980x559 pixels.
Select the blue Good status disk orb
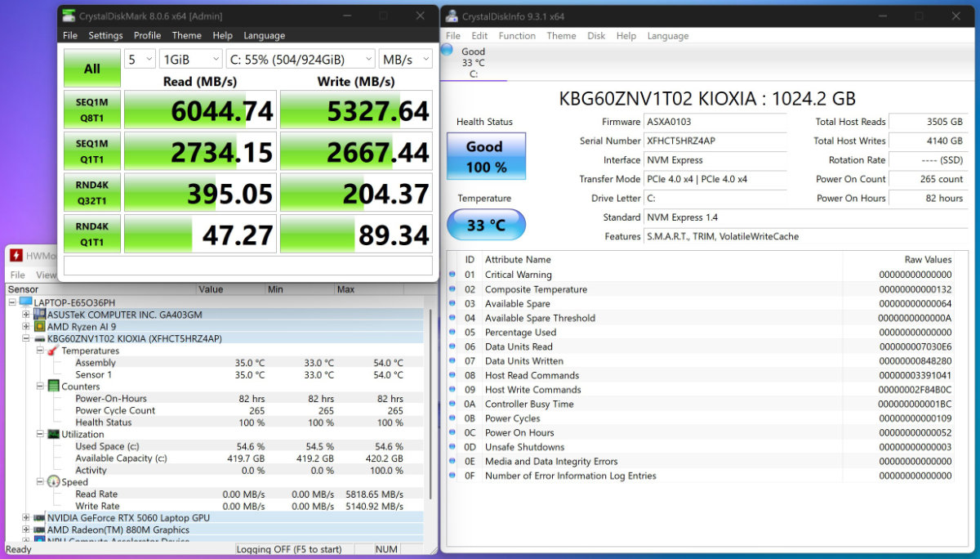coord(447,50)
